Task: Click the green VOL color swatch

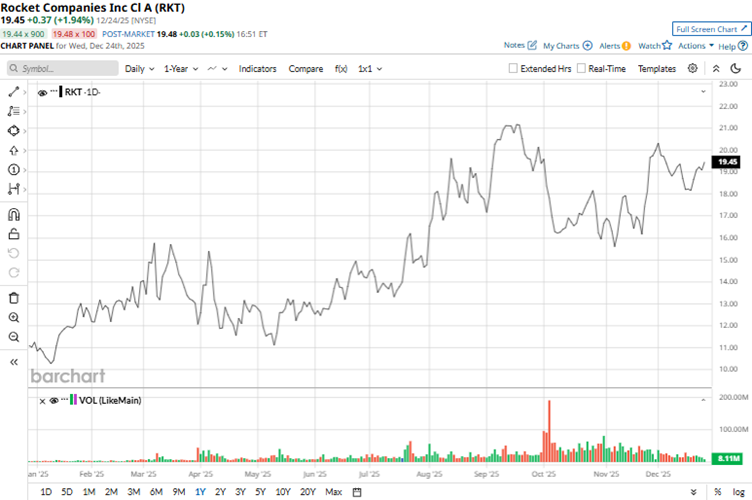Action: (x=71, y=399)
